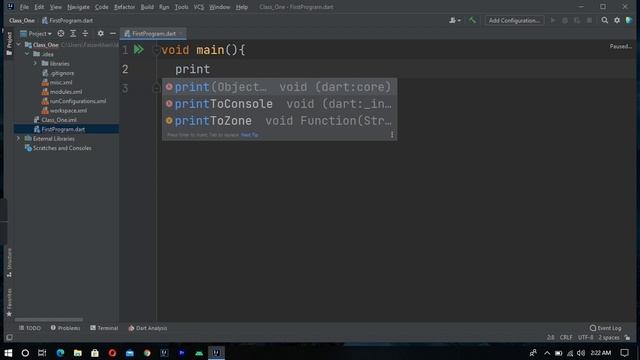Image resolution: width=640 pixels, height=360 pixels.
Task: Select Scratches and Consoles node
Action: coord(62,148)
